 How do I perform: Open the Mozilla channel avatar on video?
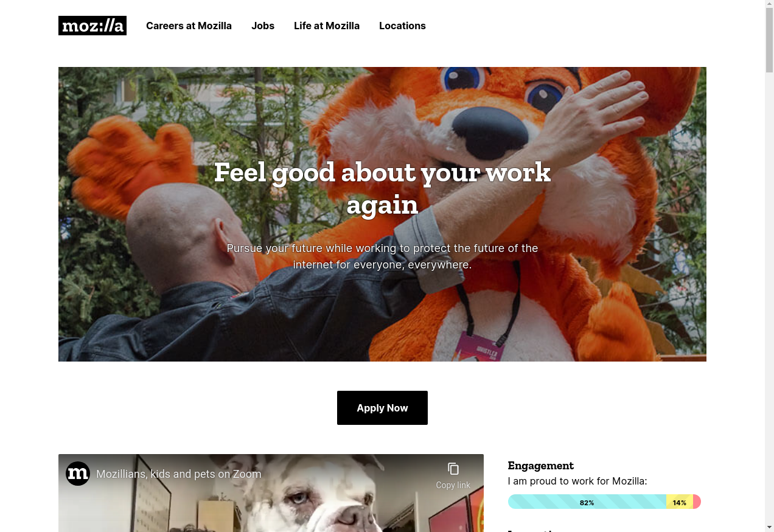[78, 474]
